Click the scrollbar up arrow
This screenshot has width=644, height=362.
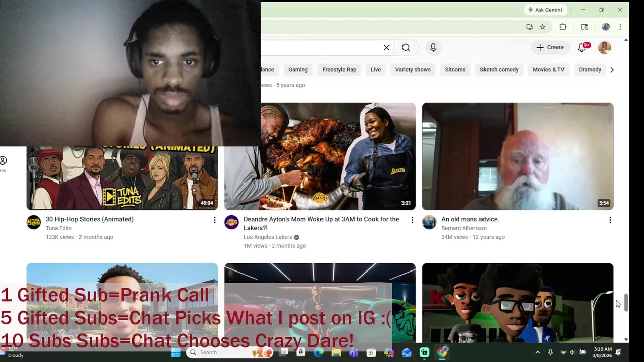626,40
